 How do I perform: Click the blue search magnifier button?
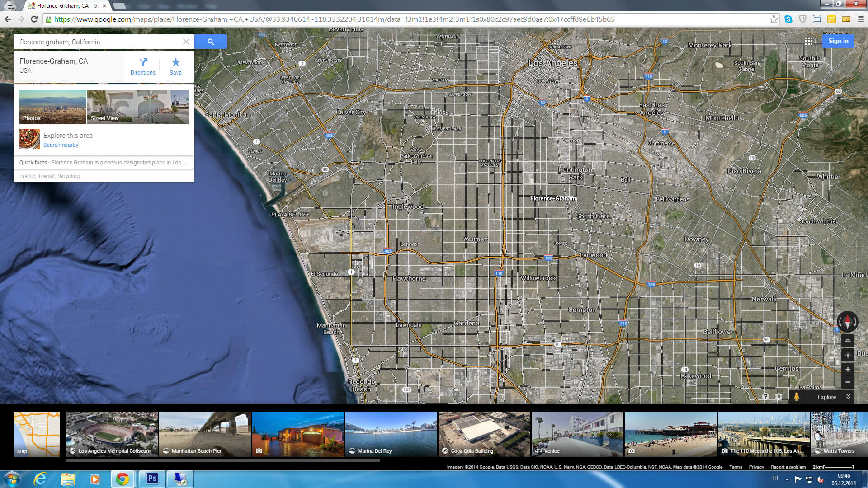[x=211, y=42]
